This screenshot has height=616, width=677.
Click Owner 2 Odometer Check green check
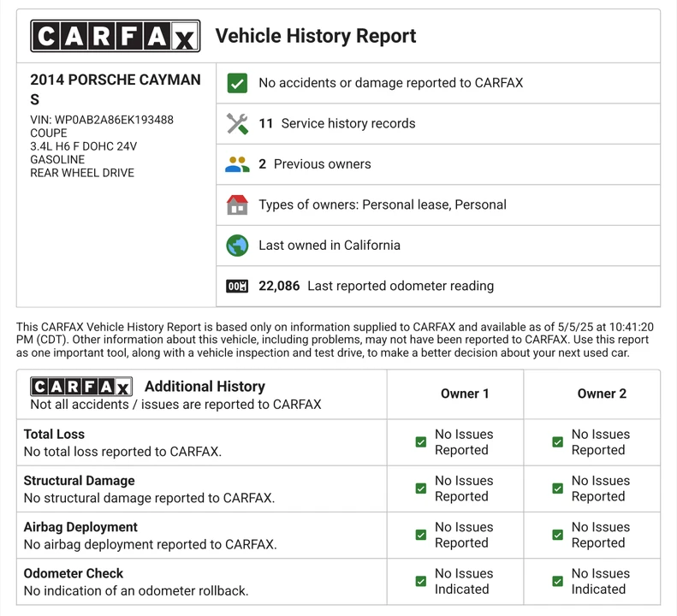click(x=557, y=581)
